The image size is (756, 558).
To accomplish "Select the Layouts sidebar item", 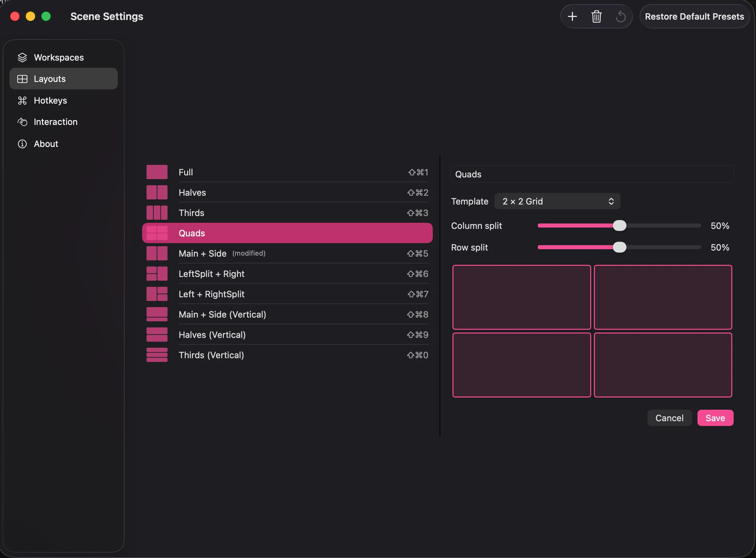I will [x=64, y=79].
